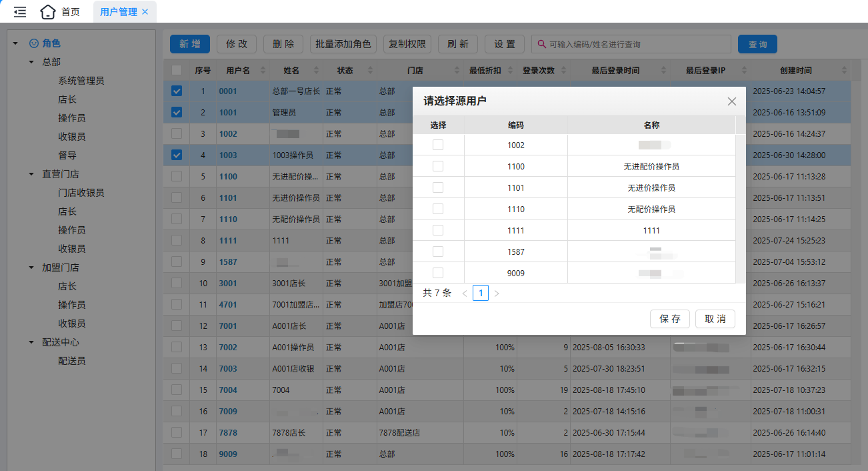Uncheck row 4 user 1003 checkbox
Image resolution: width=868 pixels, height=471 pixels.
tap(177, 155)
